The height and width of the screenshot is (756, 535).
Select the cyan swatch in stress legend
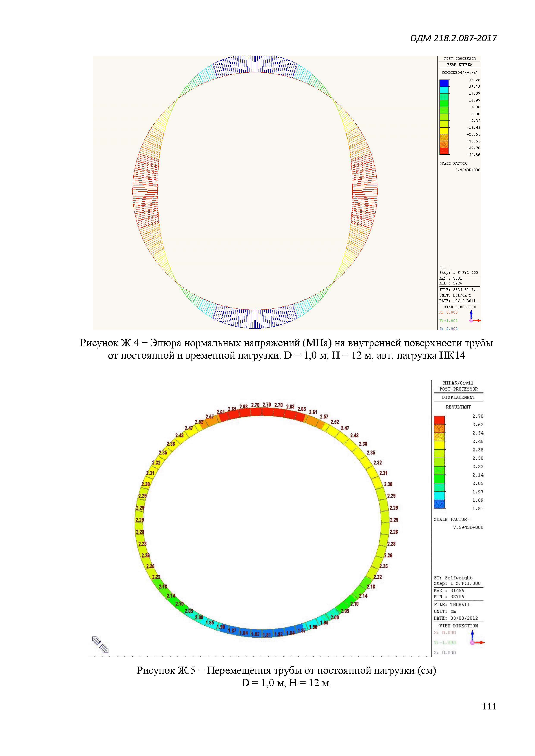[x=444, y=90]
